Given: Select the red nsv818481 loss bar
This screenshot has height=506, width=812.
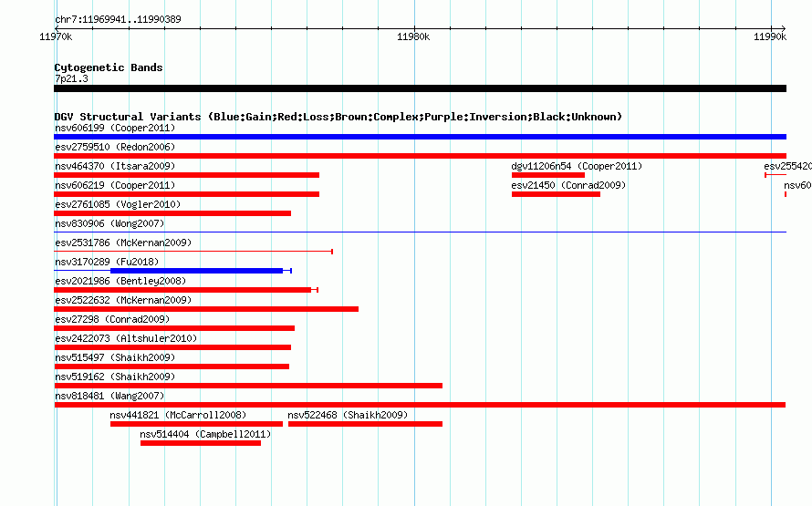Looking at the screenshot, I should [x=420, y=405].
